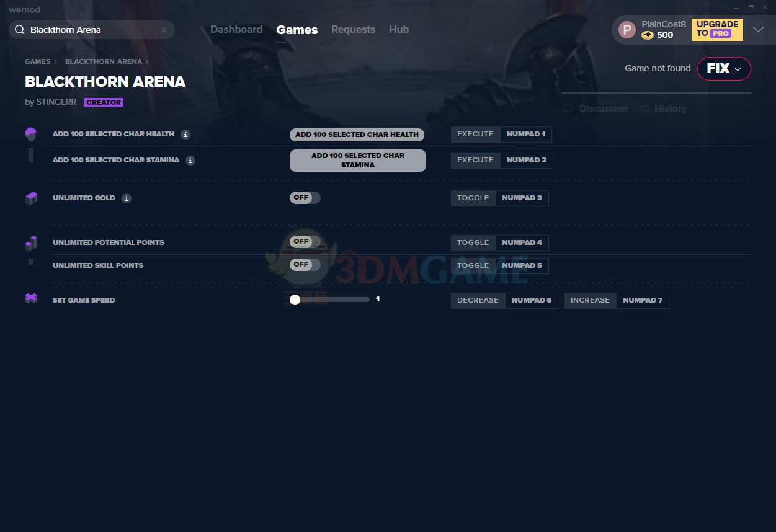This screenshot has width=776, height=532.
Task: Show info for Unlimited Gold
Action: (x=127, y=198)
